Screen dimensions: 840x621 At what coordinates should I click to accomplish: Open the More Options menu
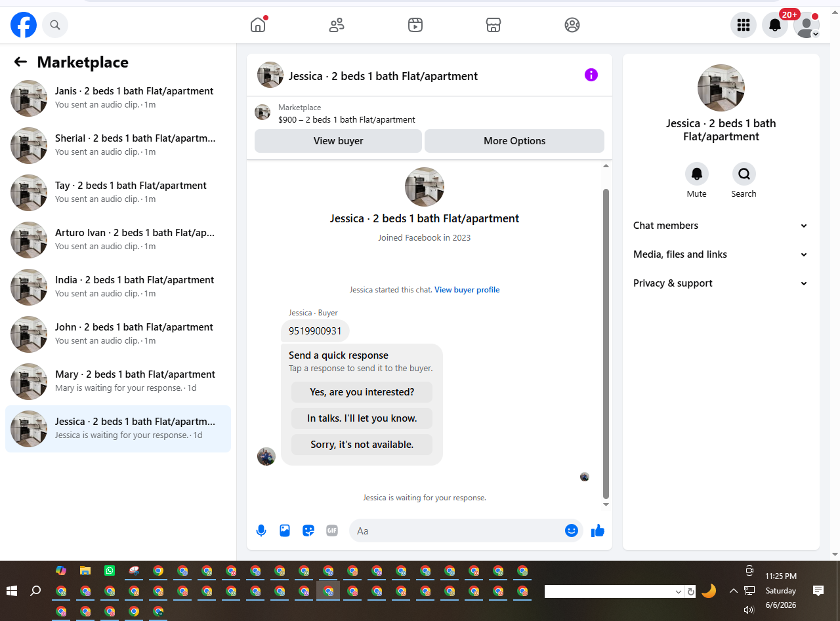point(514,141)
